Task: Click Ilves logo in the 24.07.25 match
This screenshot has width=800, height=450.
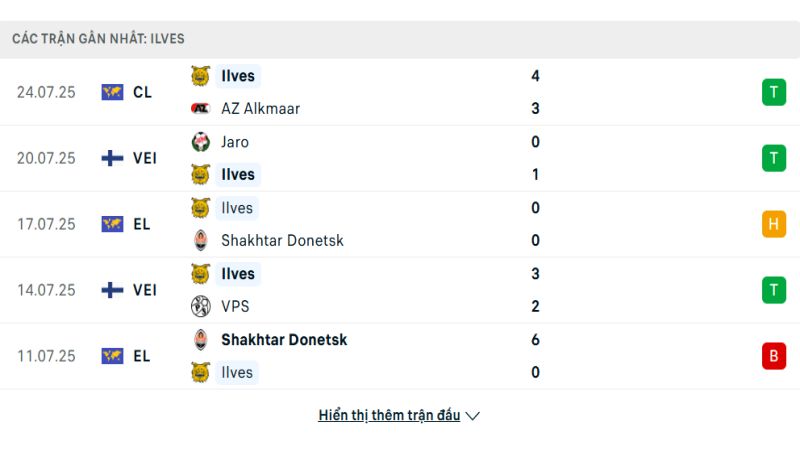Action: point(201,76)
